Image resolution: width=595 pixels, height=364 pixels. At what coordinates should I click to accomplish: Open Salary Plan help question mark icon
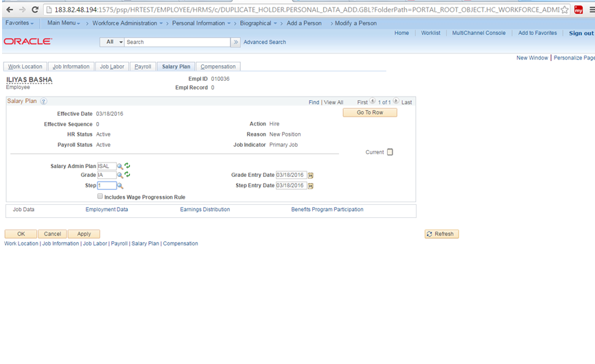[44, 101]
